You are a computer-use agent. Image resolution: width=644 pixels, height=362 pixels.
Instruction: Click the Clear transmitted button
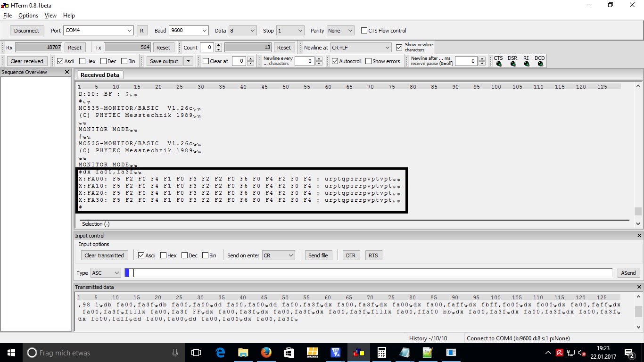point(104,255)
